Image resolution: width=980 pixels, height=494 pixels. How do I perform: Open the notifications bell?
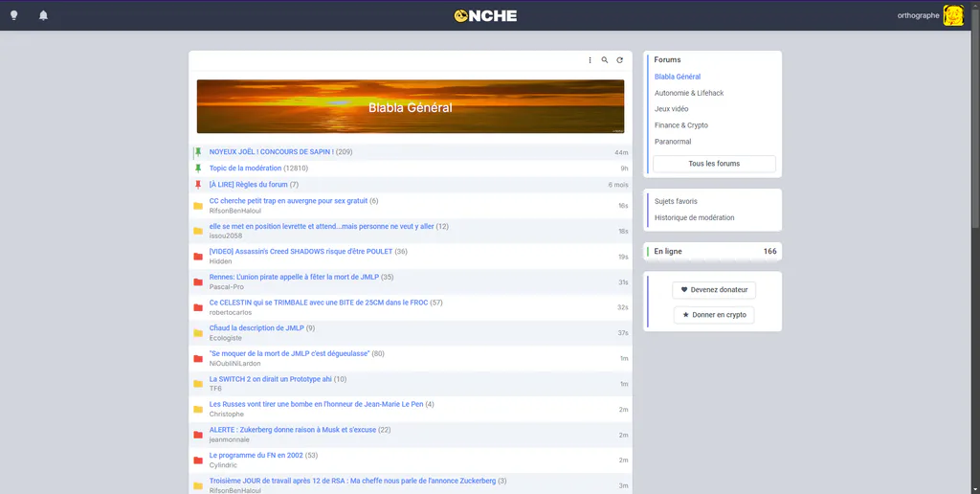coord(43,15)
